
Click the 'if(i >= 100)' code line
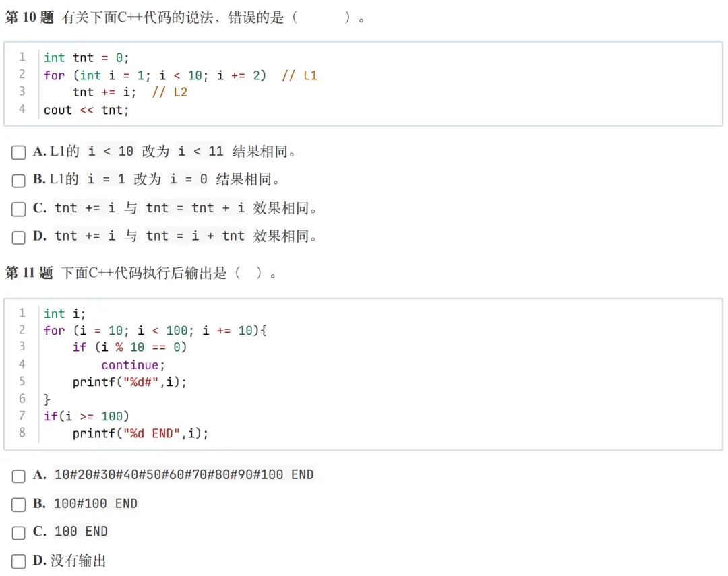point(86,416)
